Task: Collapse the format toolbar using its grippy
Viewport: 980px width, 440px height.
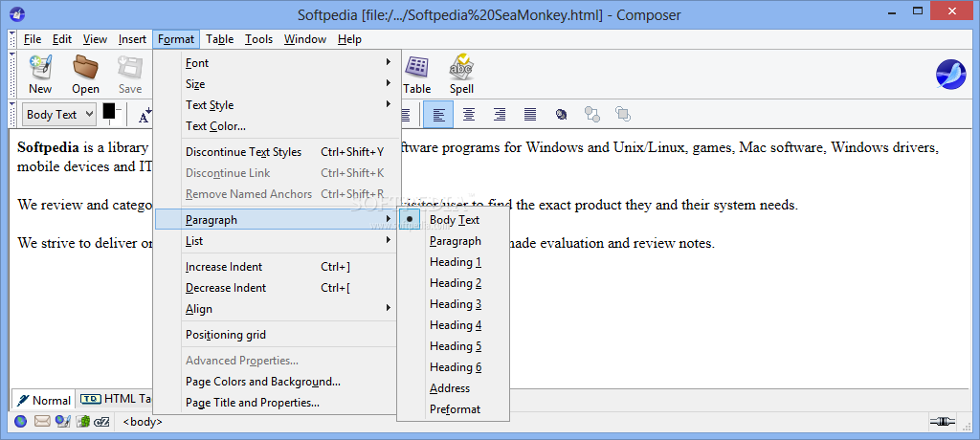Action: [11, 115]
